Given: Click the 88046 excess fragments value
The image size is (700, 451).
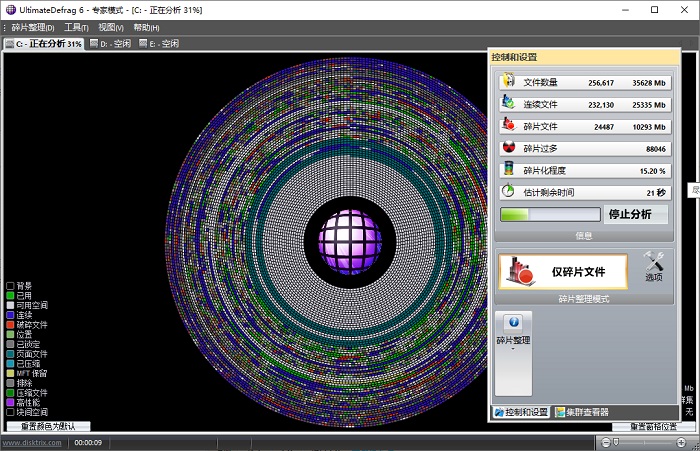Looking at the screenshot, I should pyautogui.click(x=655, y=149).
